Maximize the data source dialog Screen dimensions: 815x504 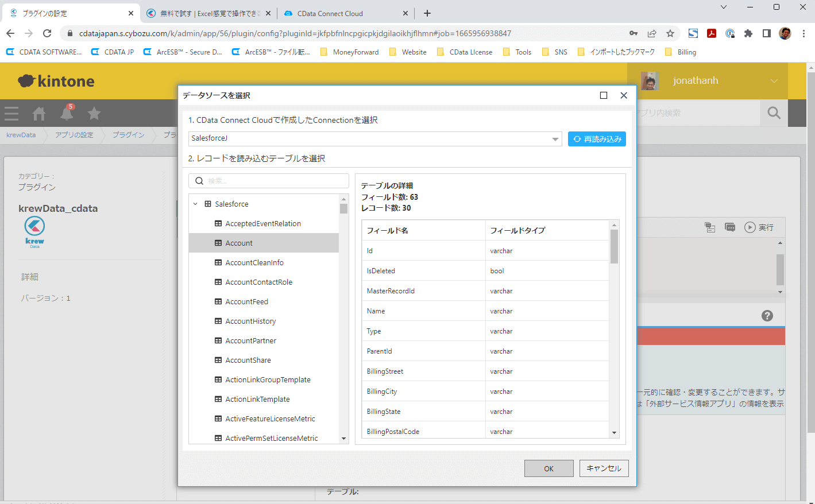point(604,95)
